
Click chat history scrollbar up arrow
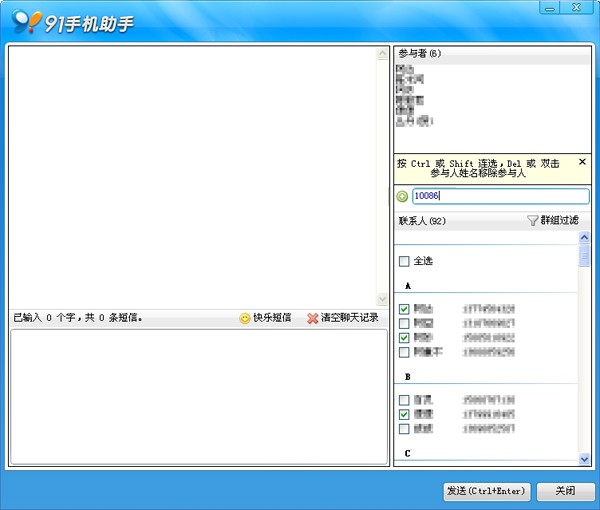[x=382, y=54]
